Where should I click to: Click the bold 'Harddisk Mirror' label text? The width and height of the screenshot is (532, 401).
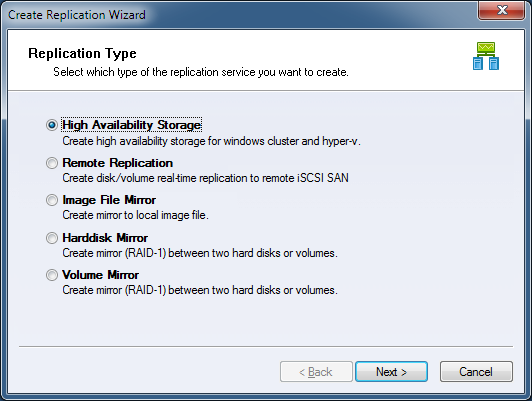(x=105, y=238)
